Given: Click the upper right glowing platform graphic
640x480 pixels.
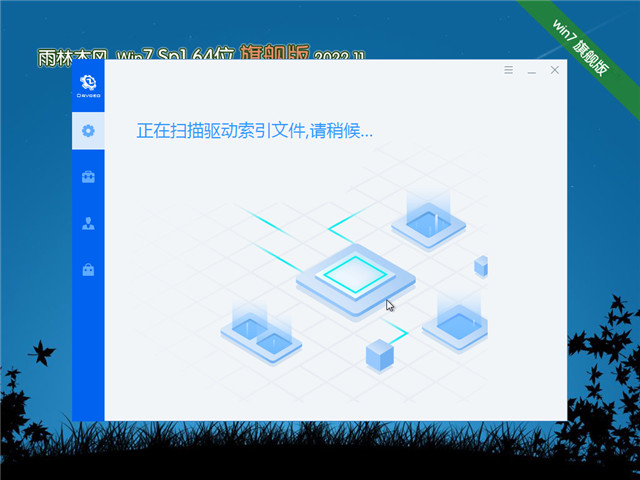Looking at the screenshot, I should click(x=428, y=220).
